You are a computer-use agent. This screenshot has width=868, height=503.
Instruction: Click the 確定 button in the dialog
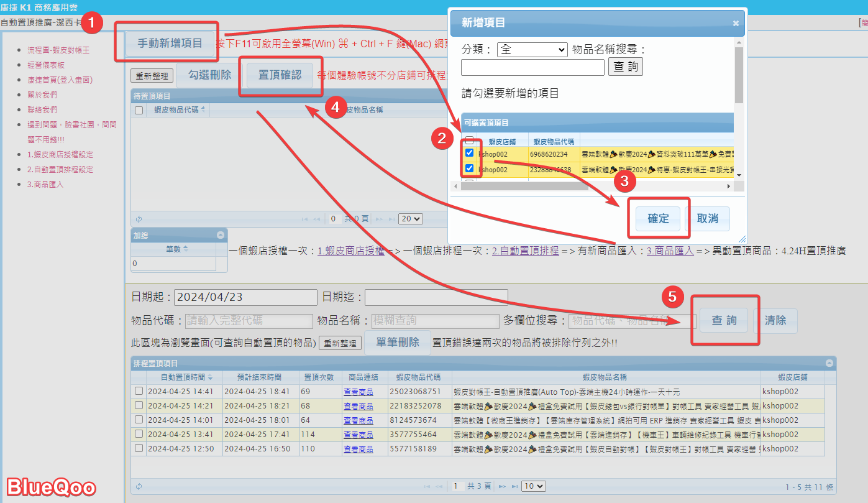(x=658, y=218)
